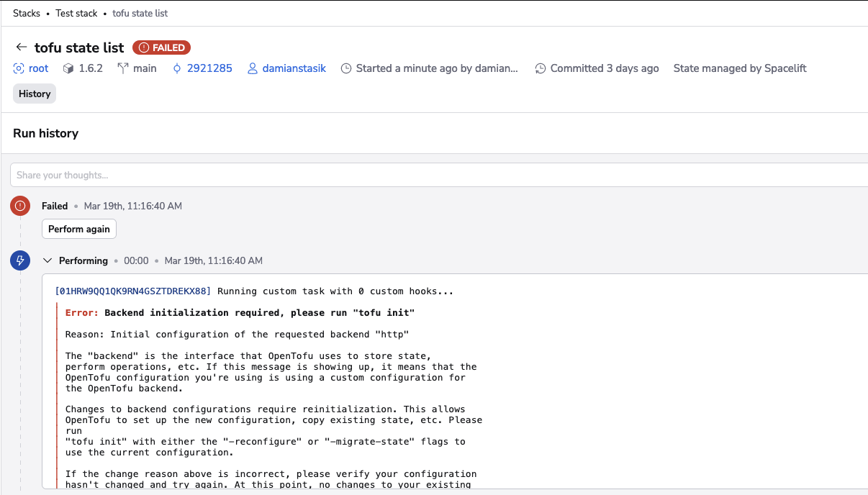868x495 pixels.
Task: Collapse the Performing log section
Action: click(47, 260)
